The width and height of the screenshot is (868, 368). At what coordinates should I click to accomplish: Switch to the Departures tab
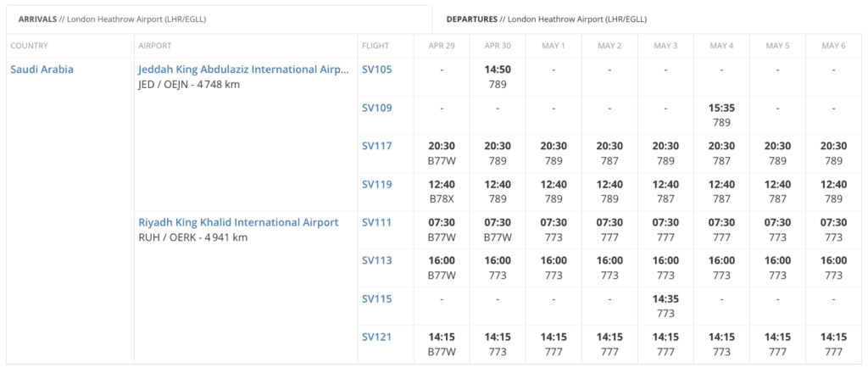point(650,20)
